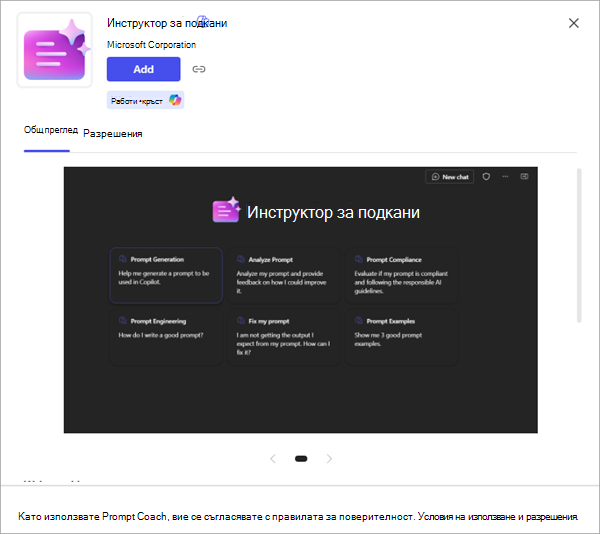Click the shield icon in preview
This screenshot has width=600, height=534.
click(486, 177)
